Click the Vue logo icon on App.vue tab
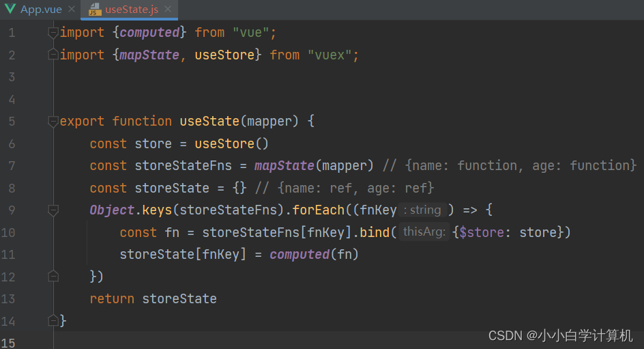Image resolution: width=644 pixels, height=349 pixels. click(10, 9)
